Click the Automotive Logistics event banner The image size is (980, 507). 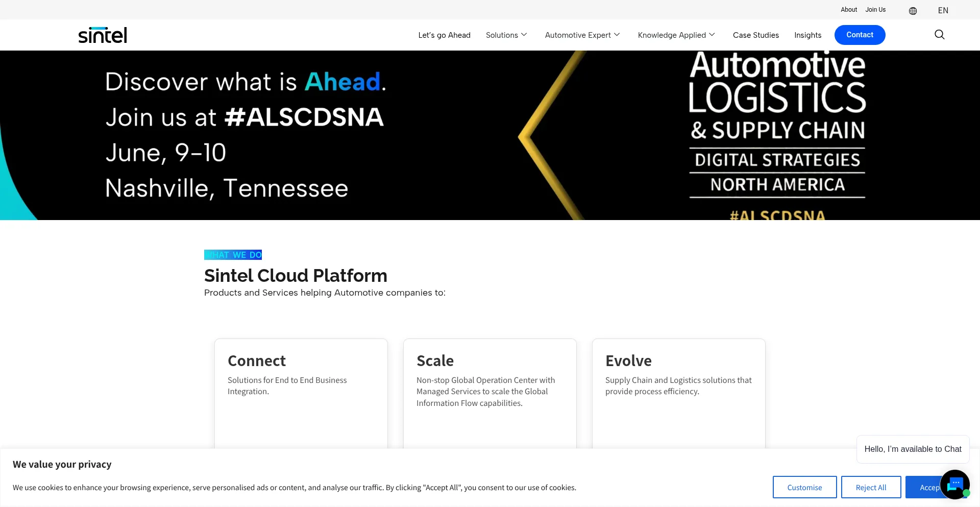tap(490, 135)
